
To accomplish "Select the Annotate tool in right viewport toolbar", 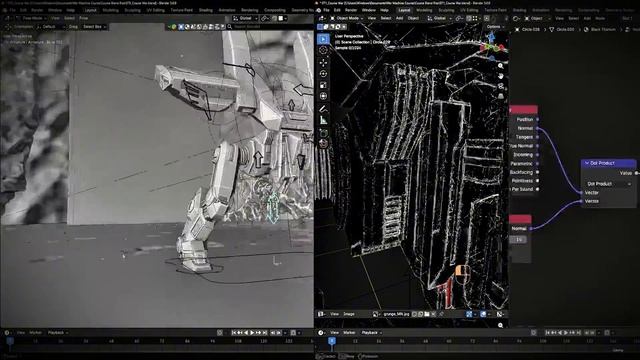I will coord(323,109).
